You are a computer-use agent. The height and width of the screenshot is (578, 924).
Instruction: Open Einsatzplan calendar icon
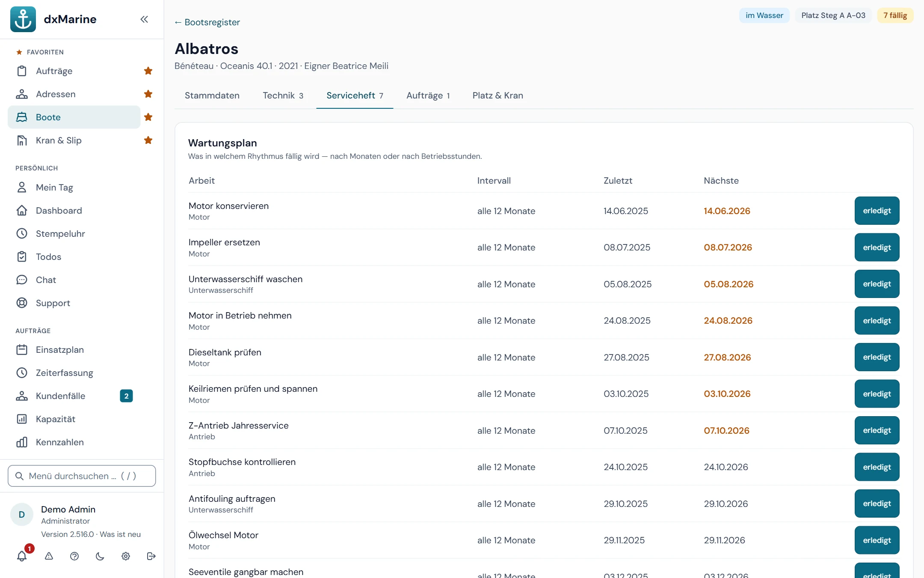(x=22, y=350)
